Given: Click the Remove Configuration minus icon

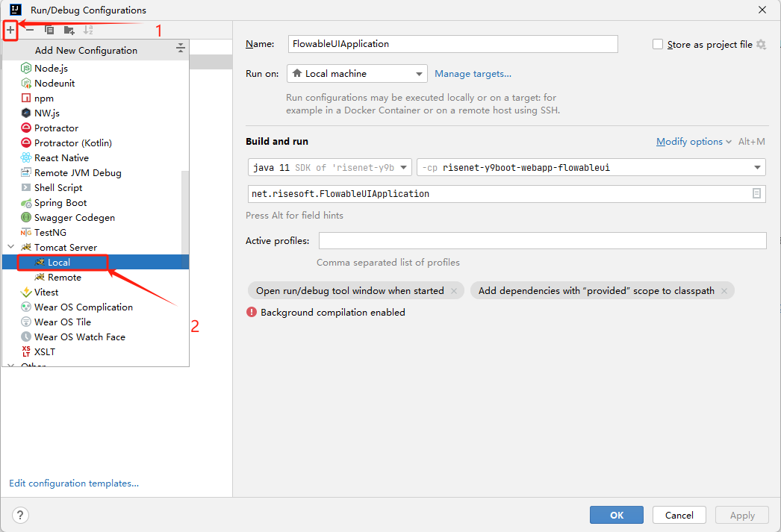Looking at the screenshot, I should [30, 30].
